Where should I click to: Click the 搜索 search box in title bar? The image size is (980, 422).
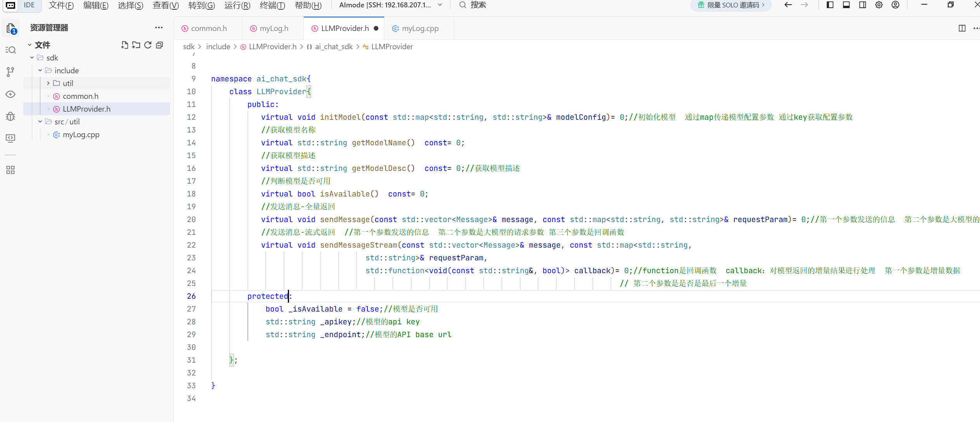[478, 5]
